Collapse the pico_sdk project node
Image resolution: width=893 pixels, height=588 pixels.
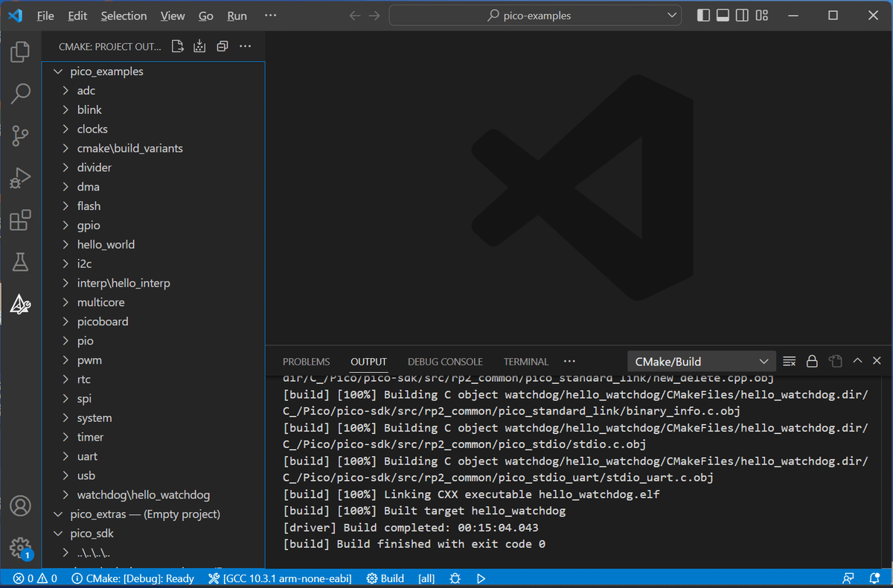click(57, 534)
